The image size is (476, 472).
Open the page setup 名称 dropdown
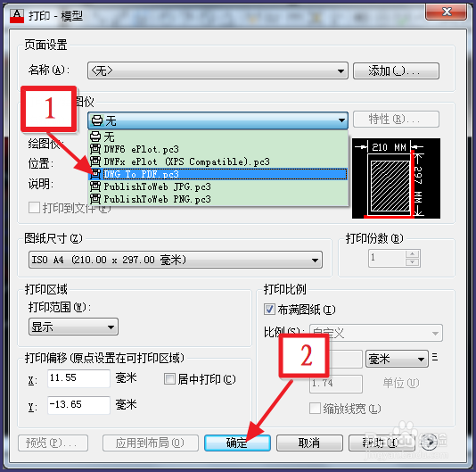[x=217, y=70]
